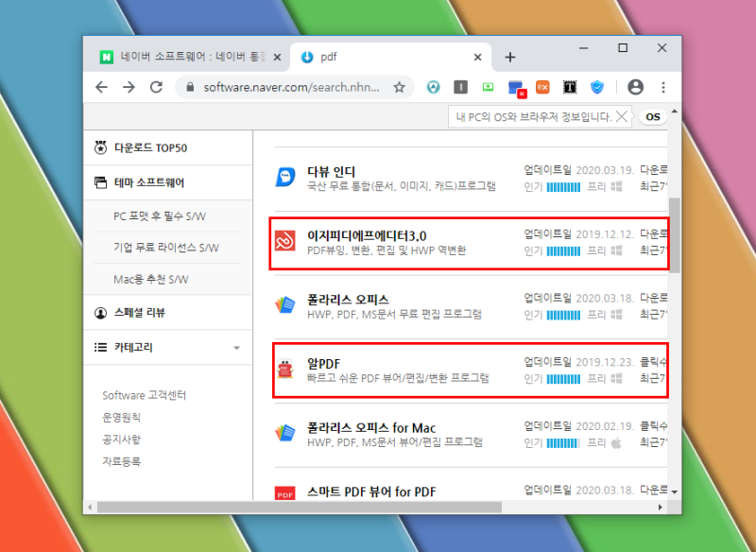Dismiss the OS and browser info tooltip
Viewport: 756px width, 552px height.
tap(622, 116)
